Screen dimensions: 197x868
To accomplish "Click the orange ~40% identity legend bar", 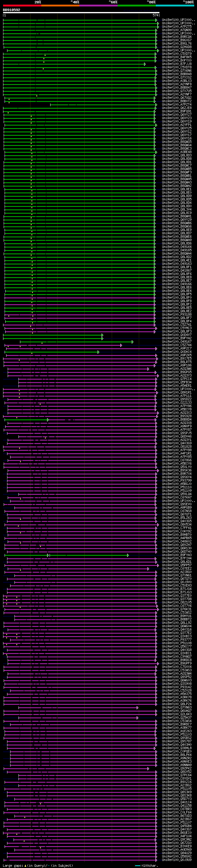I will pos(60,6).
